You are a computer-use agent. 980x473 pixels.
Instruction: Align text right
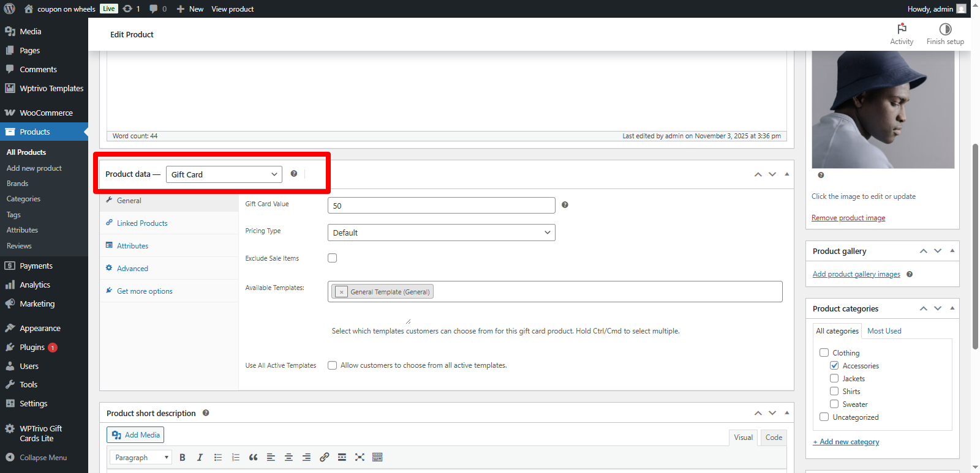(306, 457)
